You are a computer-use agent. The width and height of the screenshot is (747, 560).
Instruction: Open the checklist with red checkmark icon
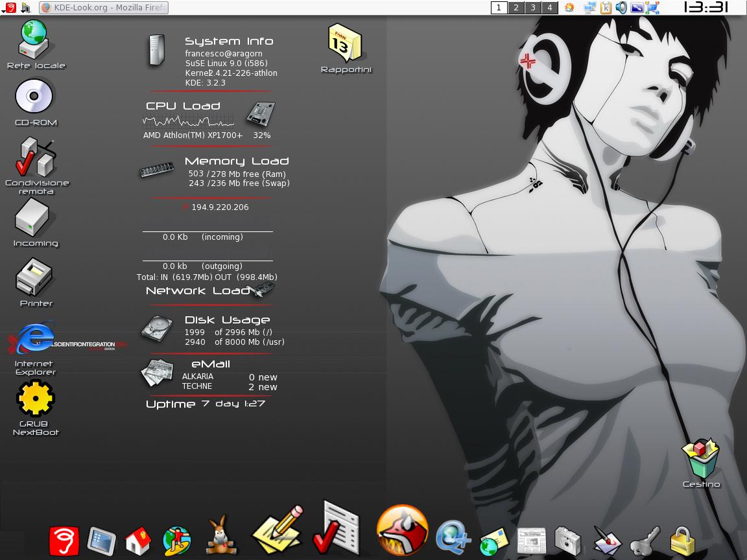coord(337,528)
